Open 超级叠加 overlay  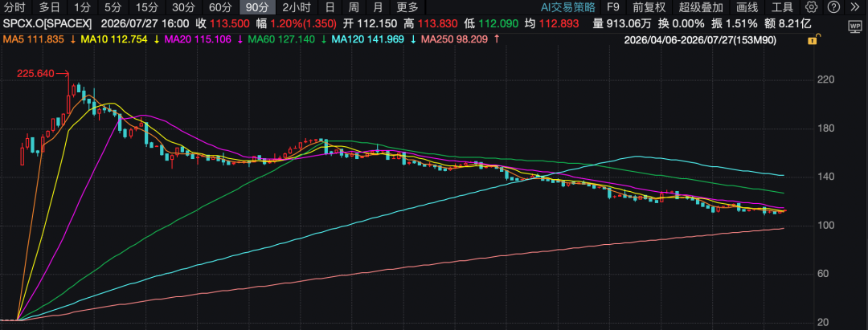[701, 7]
